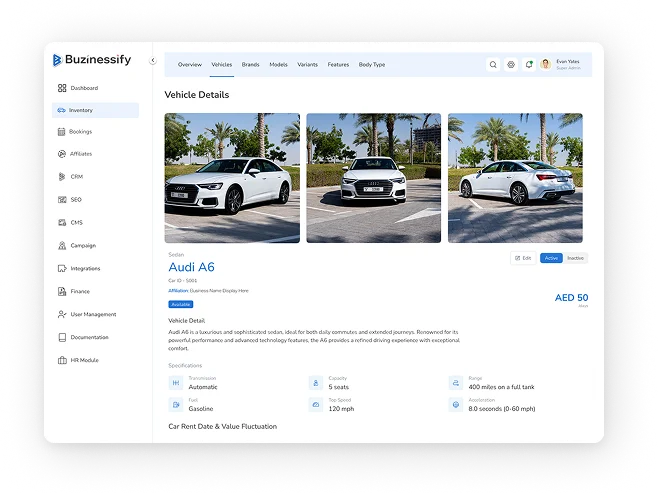
Task: Click the Edit button
Action: [x=523, y=258]
